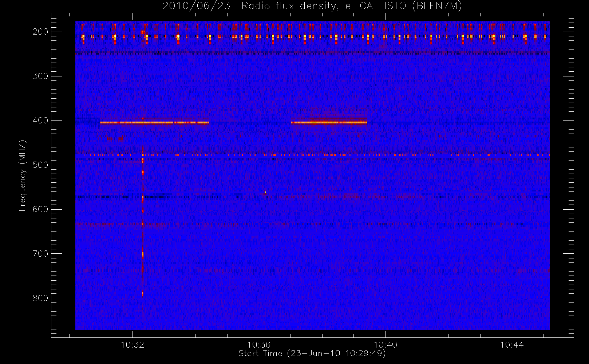Click the 10:36 time tick label
589x364 pixels.
pyautogui.click(x=259, y=344)
